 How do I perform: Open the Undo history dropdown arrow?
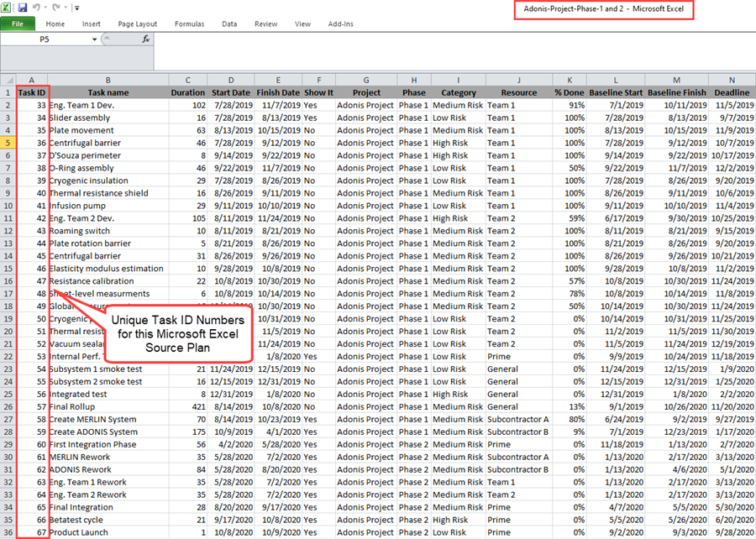click(x=45, y=8)
